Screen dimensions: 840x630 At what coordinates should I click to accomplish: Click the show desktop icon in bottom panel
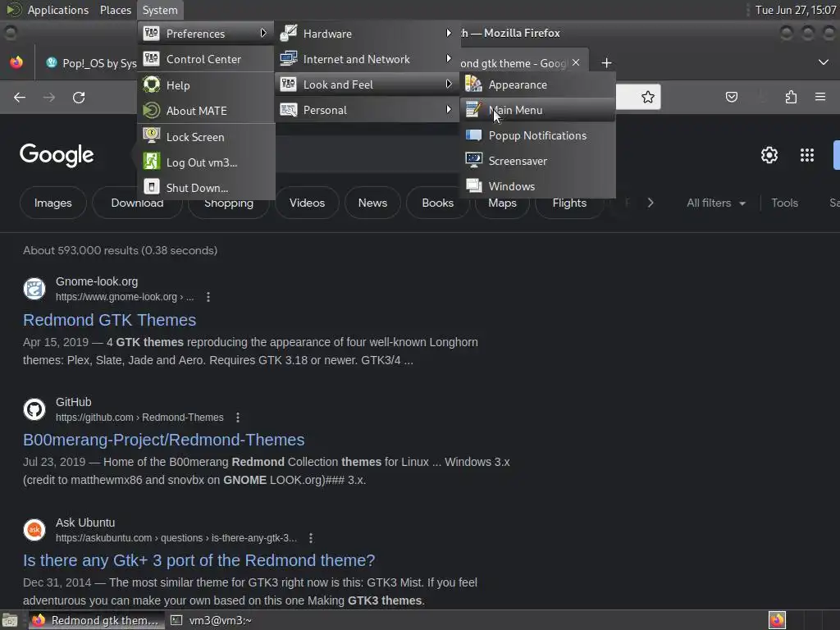coord(10,620)
